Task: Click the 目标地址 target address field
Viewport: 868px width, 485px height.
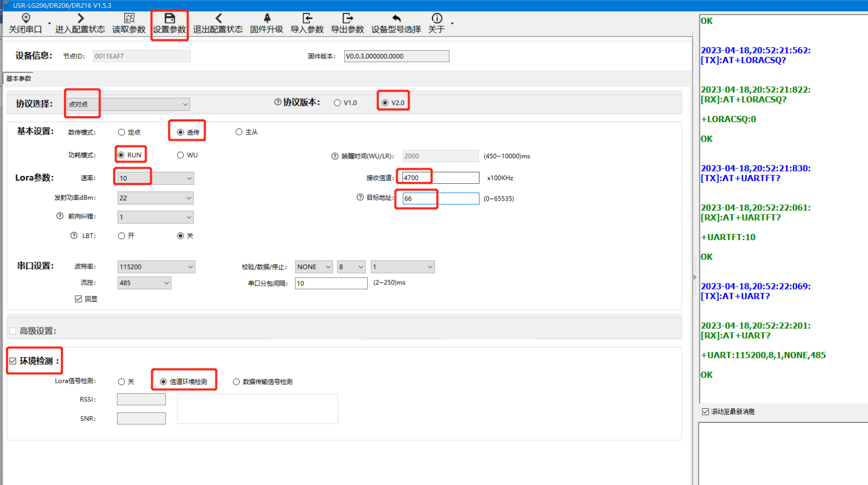Action: [440, 198]
